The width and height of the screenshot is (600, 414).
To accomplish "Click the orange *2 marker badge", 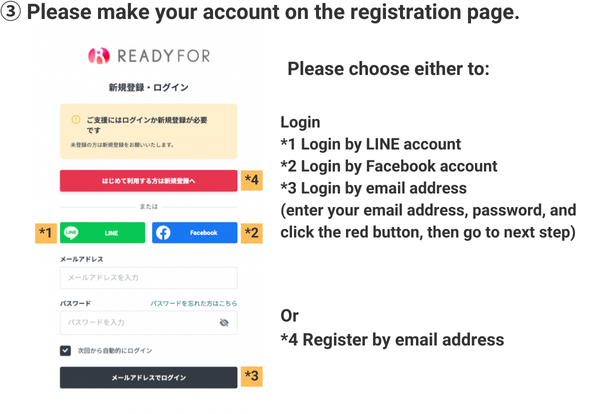I will [x=251, y=233].
